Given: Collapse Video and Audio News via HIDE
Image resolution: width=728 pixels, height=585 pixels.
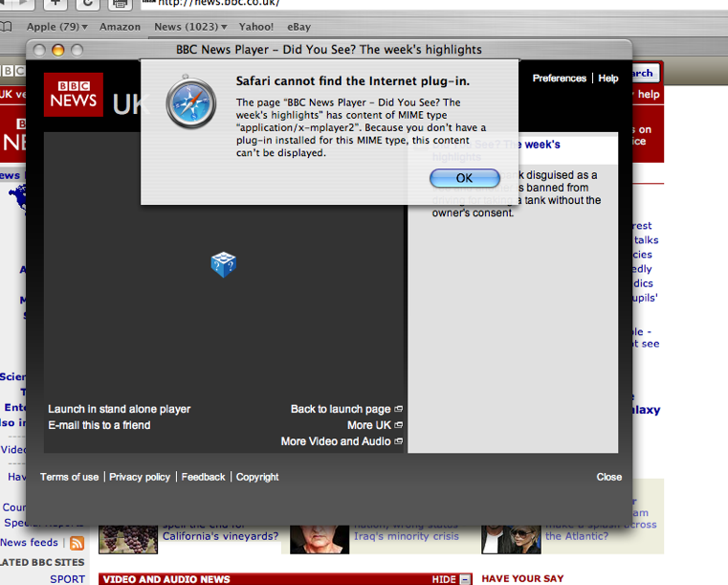Looking at the screenshot, I should [x=444, y=579].
